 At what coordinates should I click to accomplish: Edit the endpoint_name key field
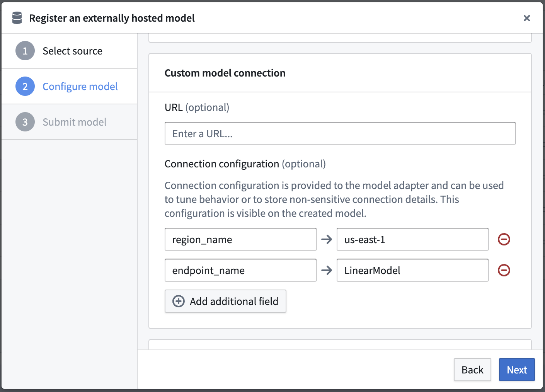pyautogui.click(x=240, y=270)
